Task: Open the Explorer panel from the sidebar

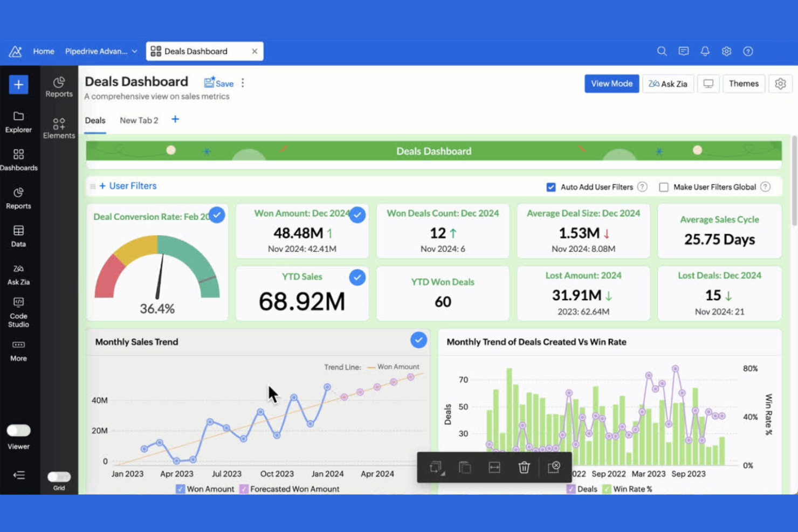Action: [x=19, y=122]
